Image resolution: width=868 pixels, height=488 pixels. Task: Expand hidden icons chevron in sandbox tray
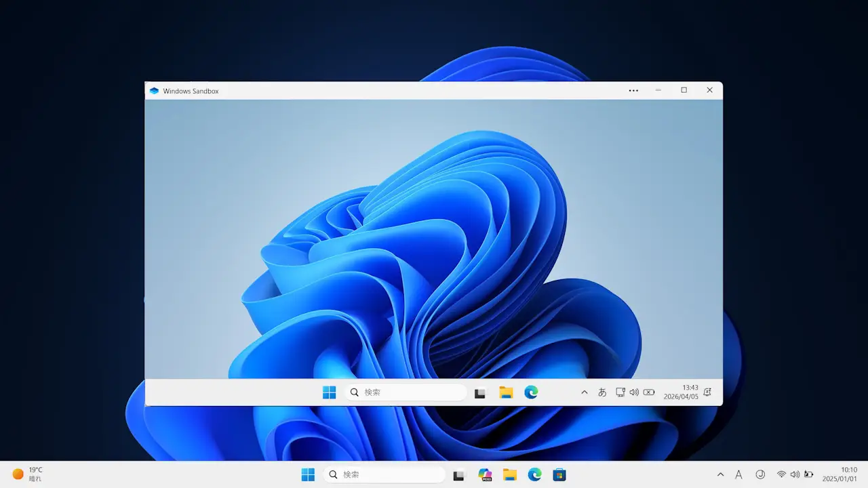tap(584, 392)
